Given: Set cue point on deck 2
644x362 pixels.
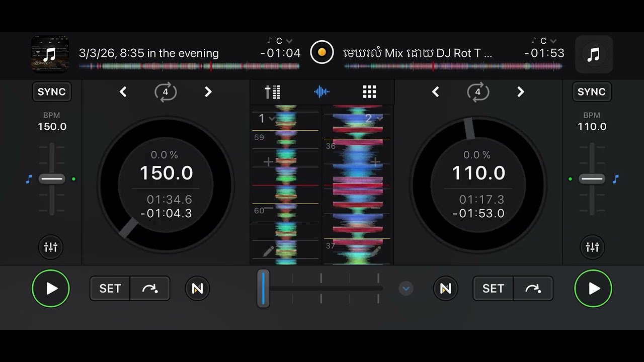Looking at the screenshot, I should point(493,289).
